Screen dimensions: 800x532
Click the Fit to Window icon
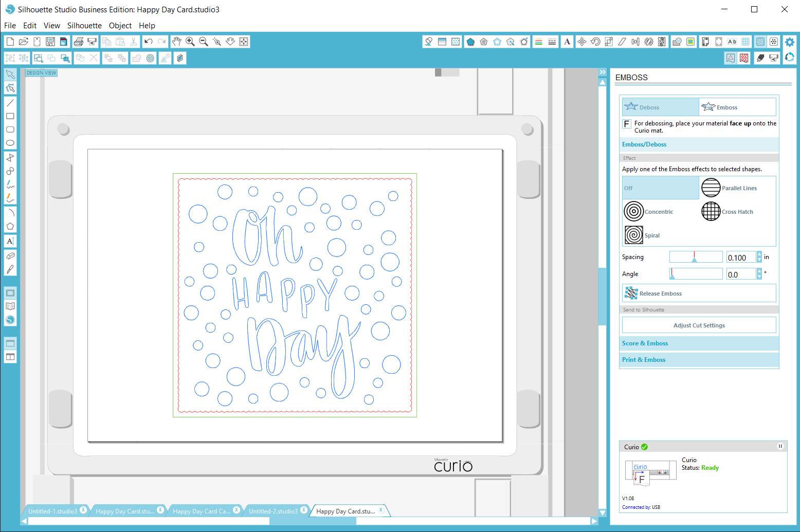click(244, 42)
